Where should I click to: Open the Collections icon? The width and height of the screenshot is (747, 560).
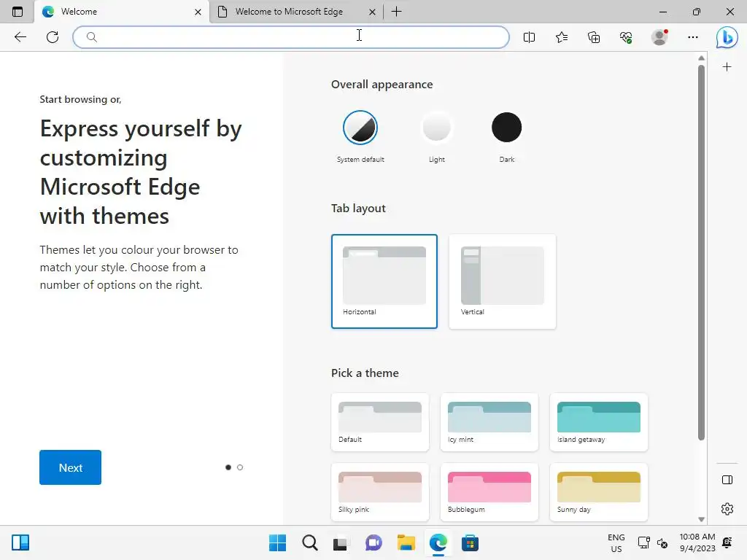coord(594,37)
